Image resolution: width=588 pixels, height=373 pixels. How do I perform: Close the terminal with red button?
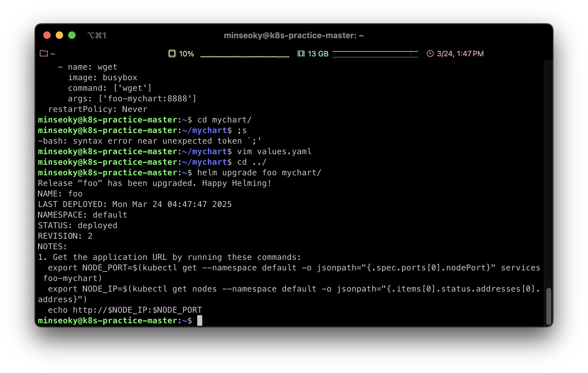[47, 35]
